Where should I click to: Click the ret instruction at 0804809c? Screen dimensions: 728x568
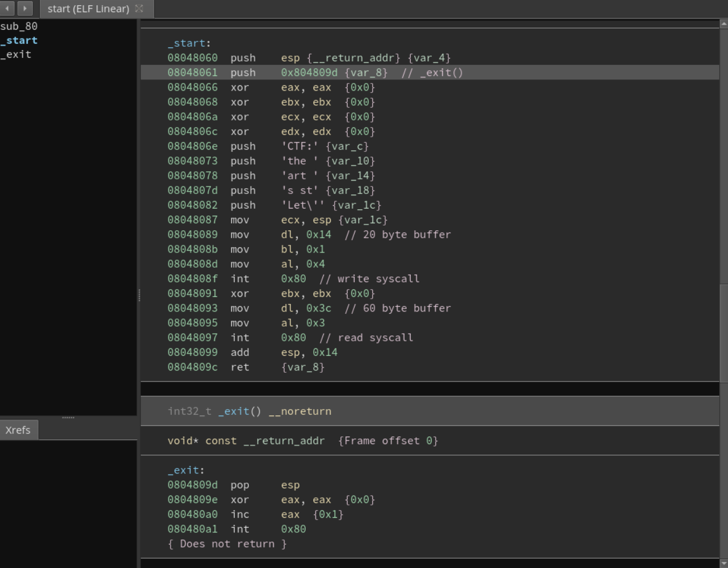tap(240, 367)
